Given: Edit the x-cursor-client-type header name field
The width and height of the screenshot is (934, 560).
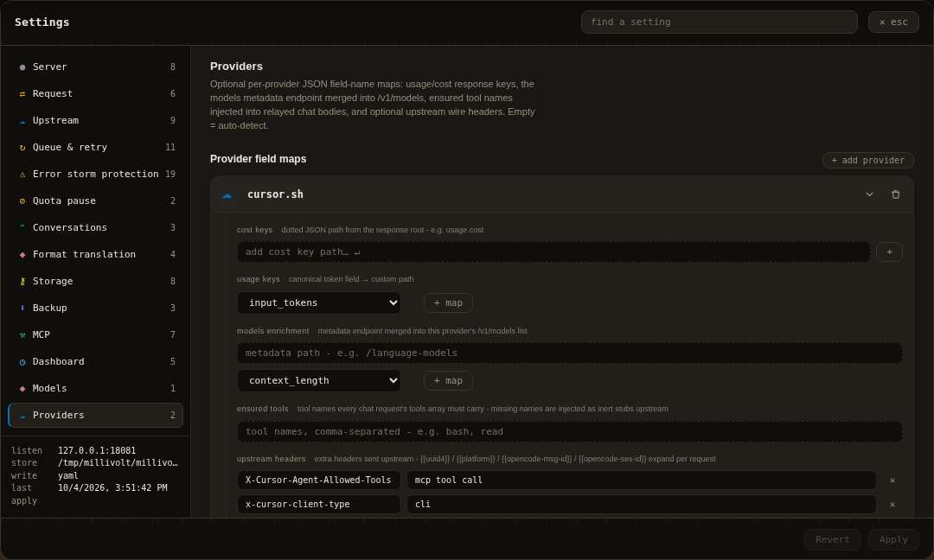Looking at the screenshot, I should (318, 505).
